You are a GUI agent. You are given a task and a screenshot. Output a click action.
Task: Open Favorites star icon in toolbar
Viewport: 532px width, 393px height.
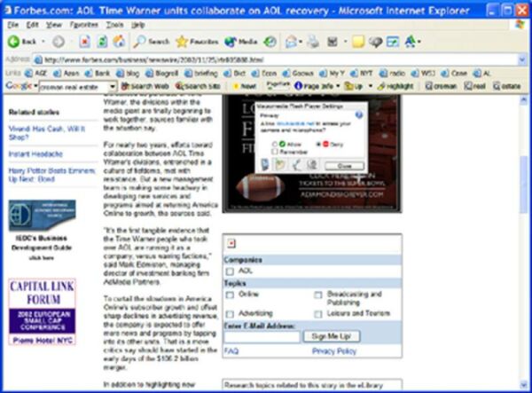182,42
